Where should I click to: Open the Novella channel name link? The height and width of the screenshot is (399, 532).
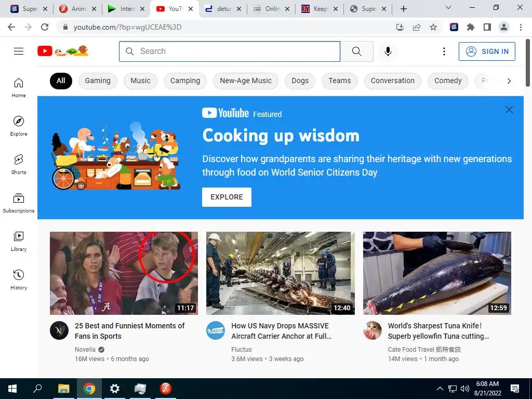click(85, 350)
